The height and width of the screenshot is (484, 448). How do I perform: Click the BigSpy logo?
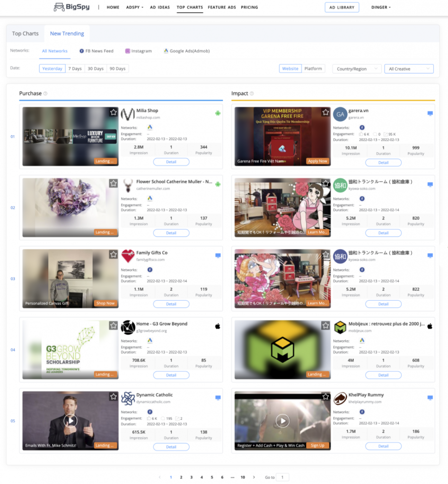72,7
